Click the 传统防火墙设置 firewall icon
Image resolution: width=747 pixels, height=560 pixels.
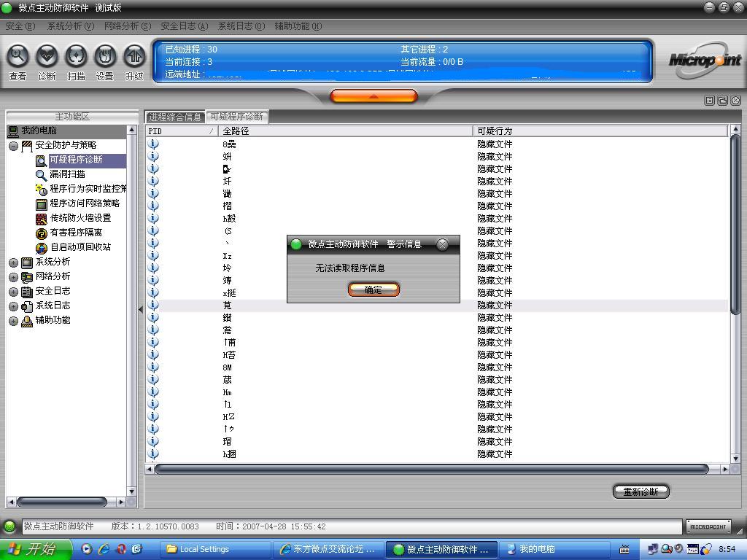coord(42,219)
